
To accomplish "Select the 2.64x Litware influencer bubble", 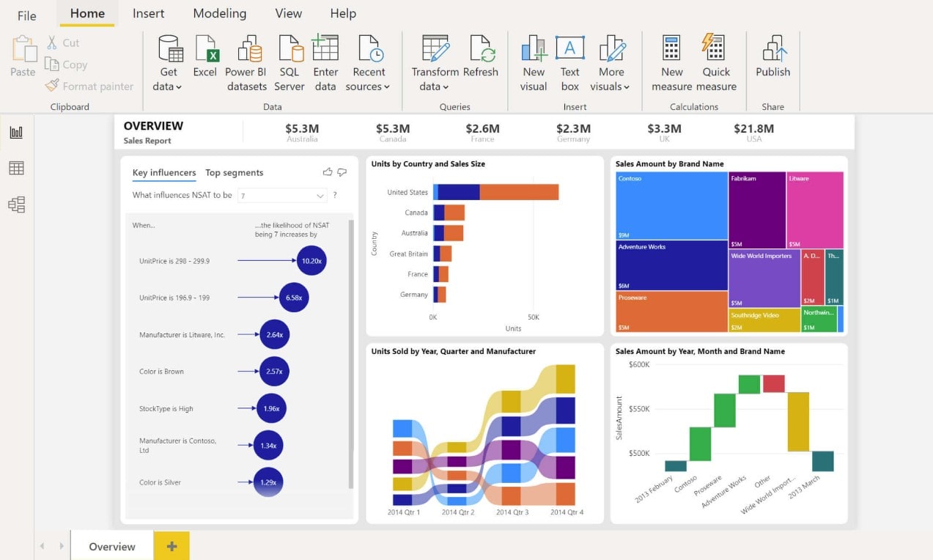I will pyautogui.click(x=275, y=334).
